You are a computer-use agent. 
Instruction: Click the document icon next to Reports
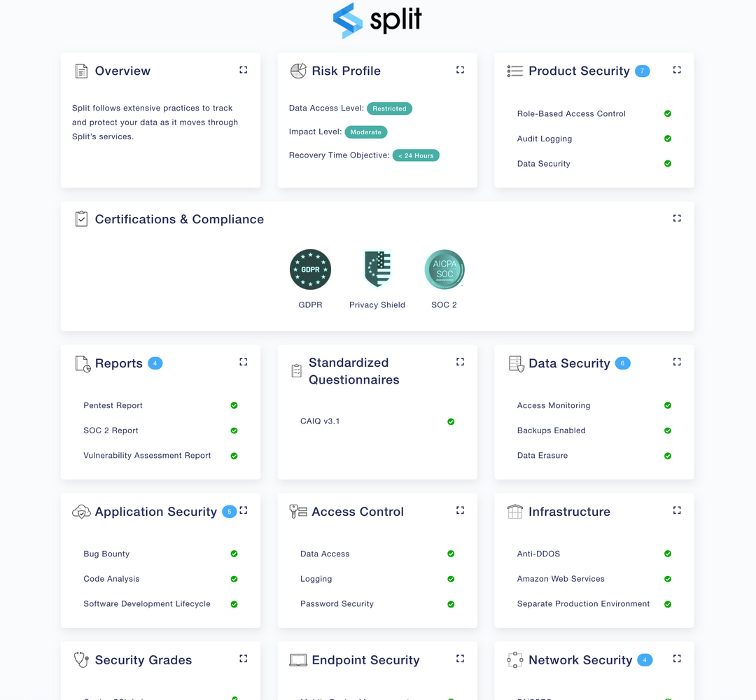[x=81, y=363]
